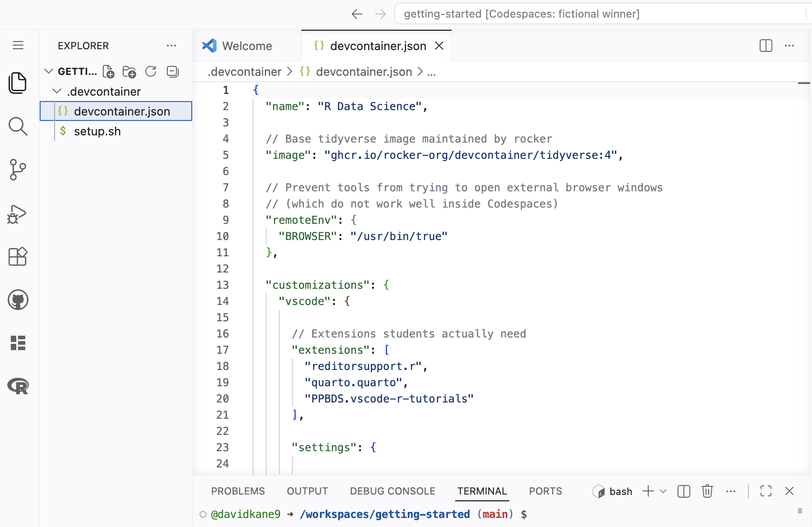Open the terminal launch profile dropdown
The image size is (812, 527).
pyautogui.click(x=663, y=491)
